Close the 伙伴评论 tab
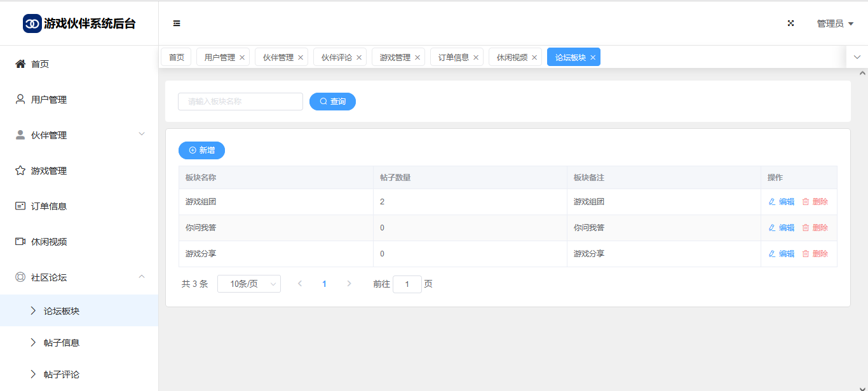Image resolution: width=868 pixels, height=391 pixels. tap(359, 58)
